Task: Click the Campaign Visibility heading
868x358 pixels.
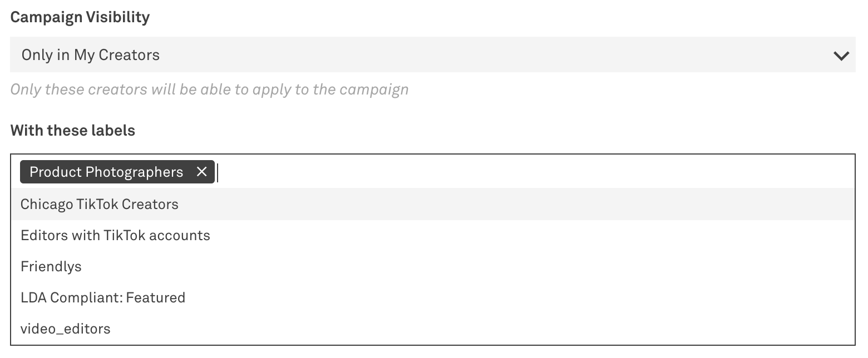Action: (80, 17)
